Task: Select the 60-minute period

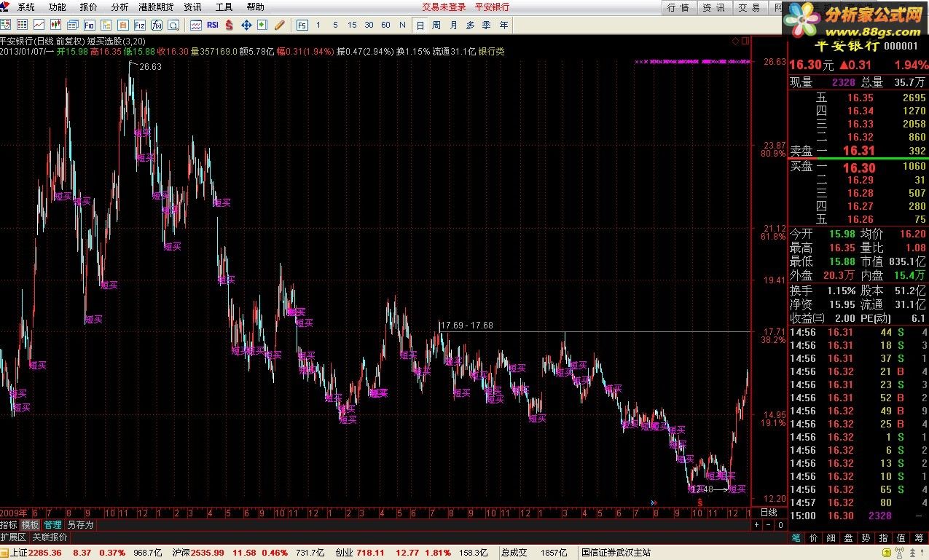Action: (x=385, y=25)
